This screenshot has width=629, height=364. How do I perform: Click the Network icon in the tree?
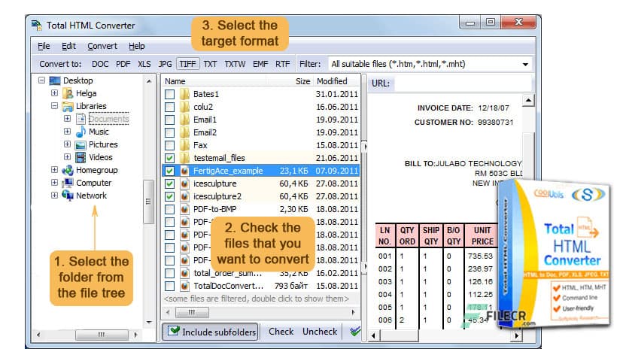[x=68, y=196]
